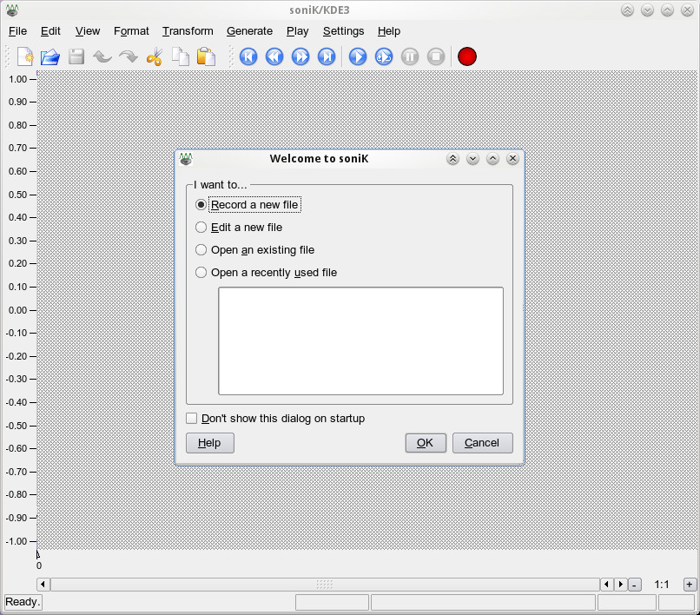Viewport: 700px width, 615px height.
Task: Click the Redo arrow icon
Action: pyautogui.click(x=129, y=56)
